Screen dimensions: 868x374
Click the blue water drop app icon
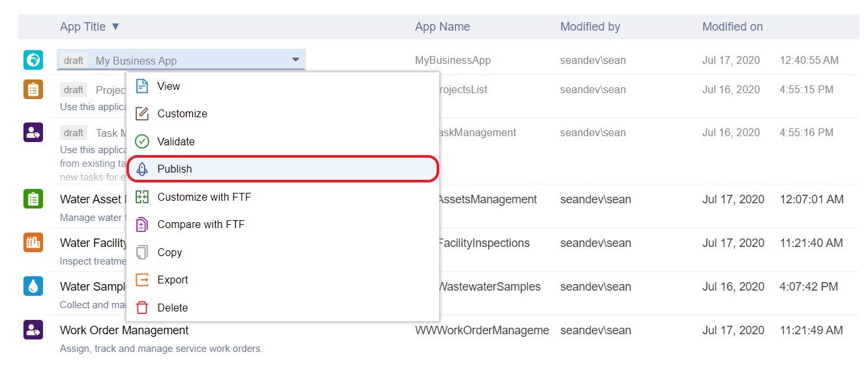click(x=33, y=286)
